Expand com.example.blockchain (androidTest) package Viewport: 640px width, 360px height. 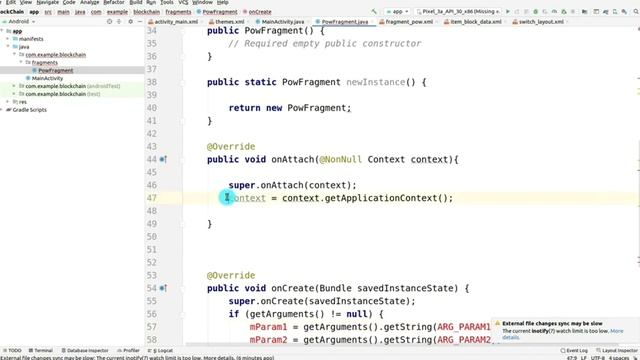pos(14,86)
